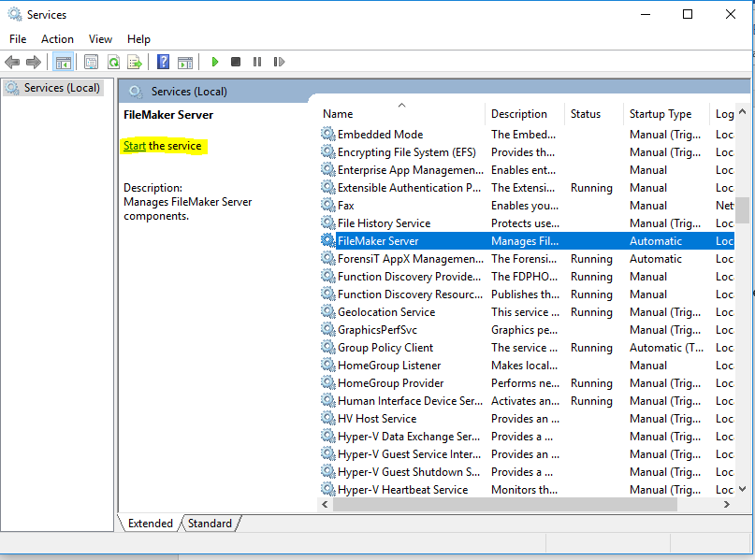The height and width of the screenshot is (560, 755).
Task: Click the horizontal scrollbar thumb
Action: pyautogui.click(x=505, y=504)
